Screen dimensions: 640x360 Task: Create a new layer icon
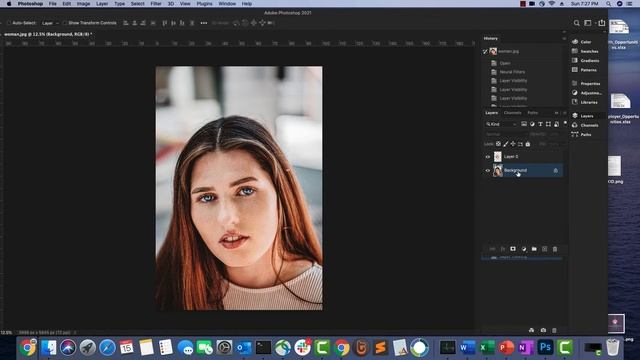tap(544, 249)
